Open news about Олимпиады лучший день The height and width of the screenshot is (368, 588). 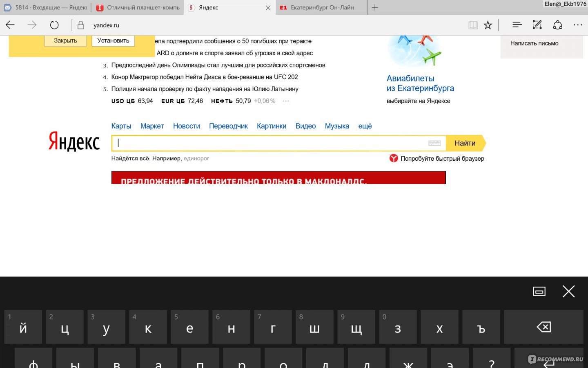pyautogui.click(x=218, y=65)
